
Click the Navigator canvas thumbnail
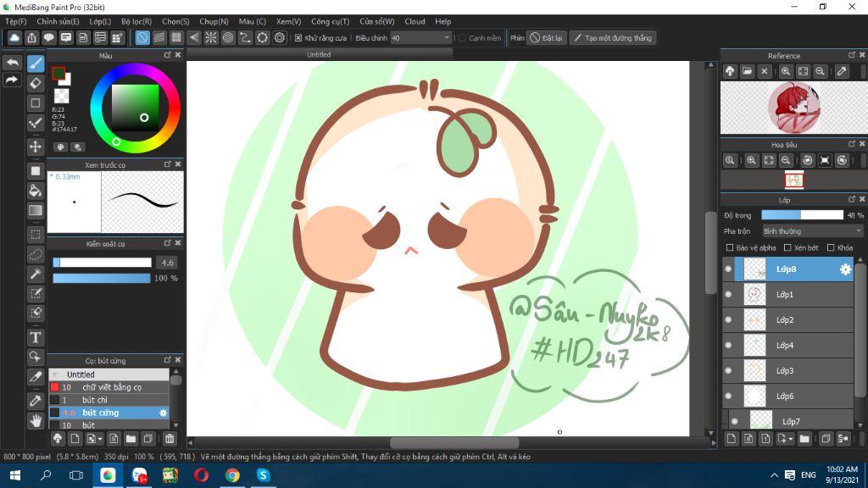pyautogui.click(x=793, y=180)
